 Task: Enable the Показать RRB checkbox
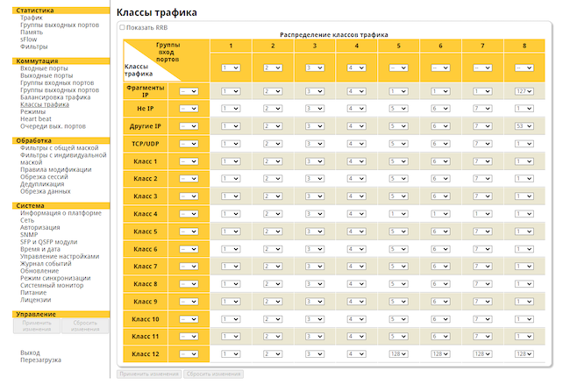122,27
